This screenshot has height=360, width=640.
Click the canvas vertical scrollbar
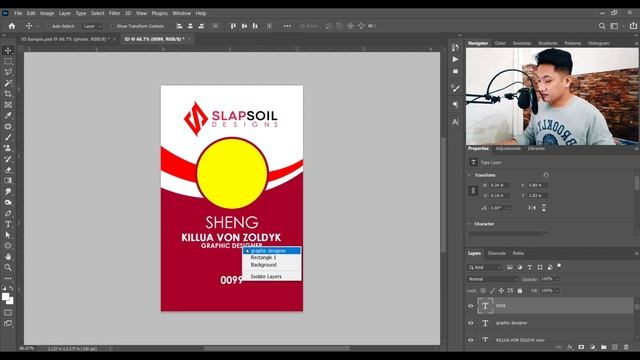coord(444,195)
